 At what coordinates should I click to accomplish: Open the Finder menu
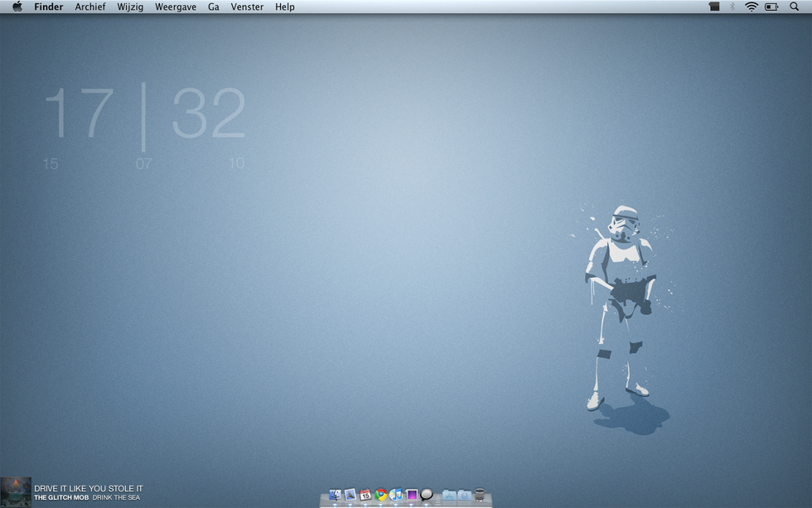pos(49,7)
